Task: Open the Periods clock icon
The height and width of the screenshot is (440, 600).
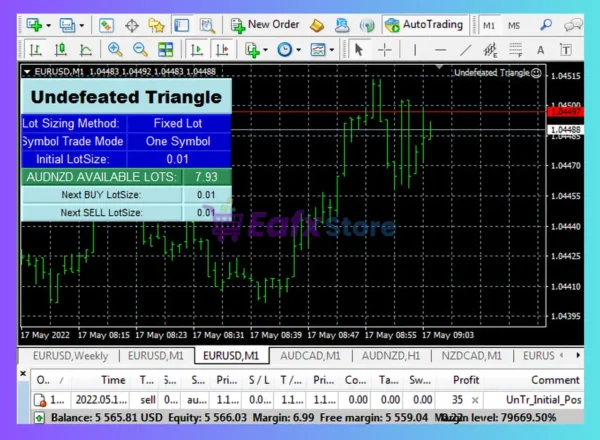Action: tap(285, 50)
